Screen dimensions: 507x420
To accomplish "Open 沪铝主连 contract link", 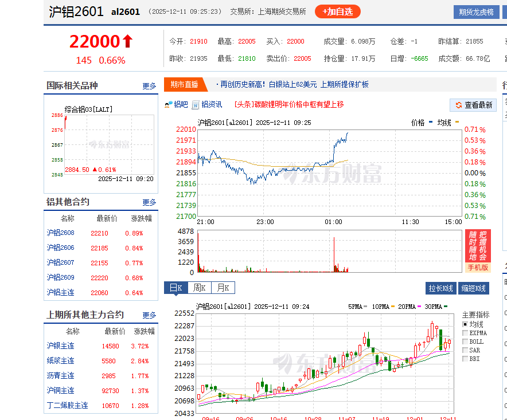I will [x=60, y=292].
